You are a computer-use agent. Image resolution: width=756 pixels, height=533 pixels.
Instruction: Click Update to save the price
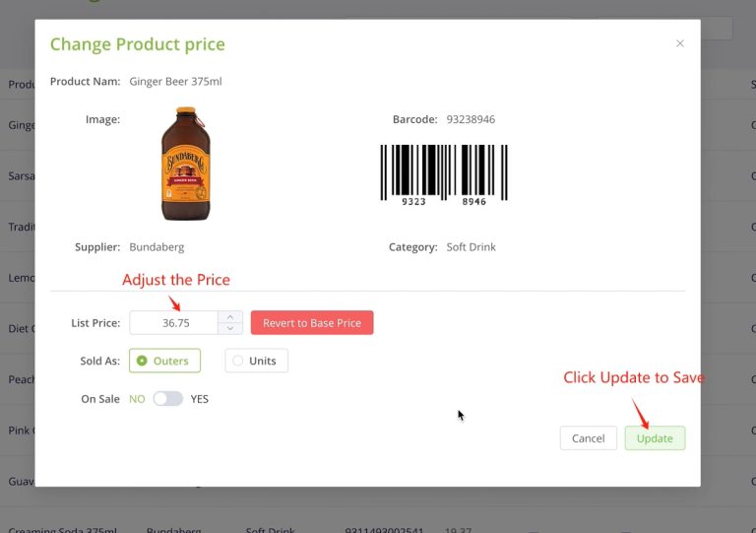point(655,438)
